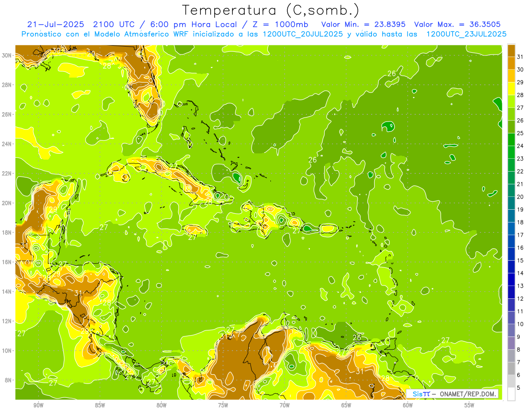Click the color bar legend value 20
The width and height of the screenshot is (532, 411).
click(520, 197)
